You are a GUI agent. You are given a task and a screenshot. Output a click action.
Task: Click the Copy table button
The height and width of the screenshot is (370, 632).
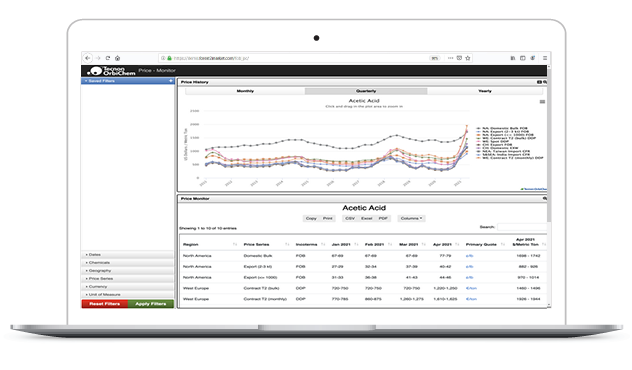coord(311,218)
